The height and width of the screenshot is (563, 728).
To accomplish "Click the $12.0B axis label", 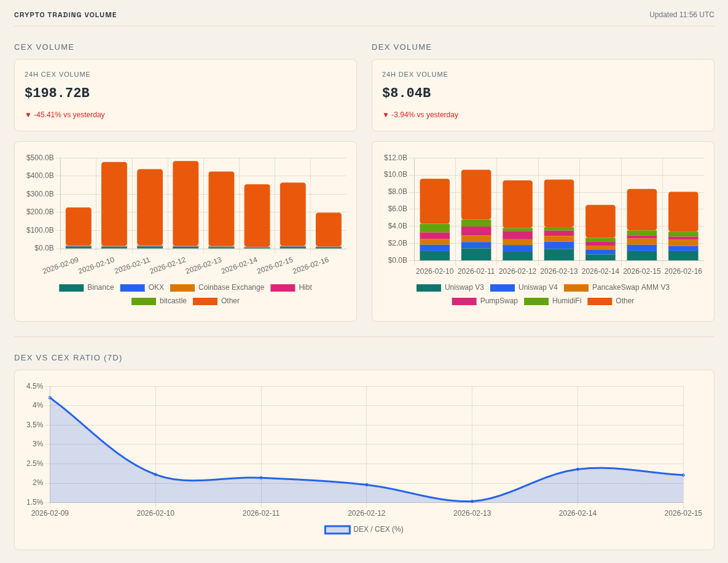I will coord(396,158).
